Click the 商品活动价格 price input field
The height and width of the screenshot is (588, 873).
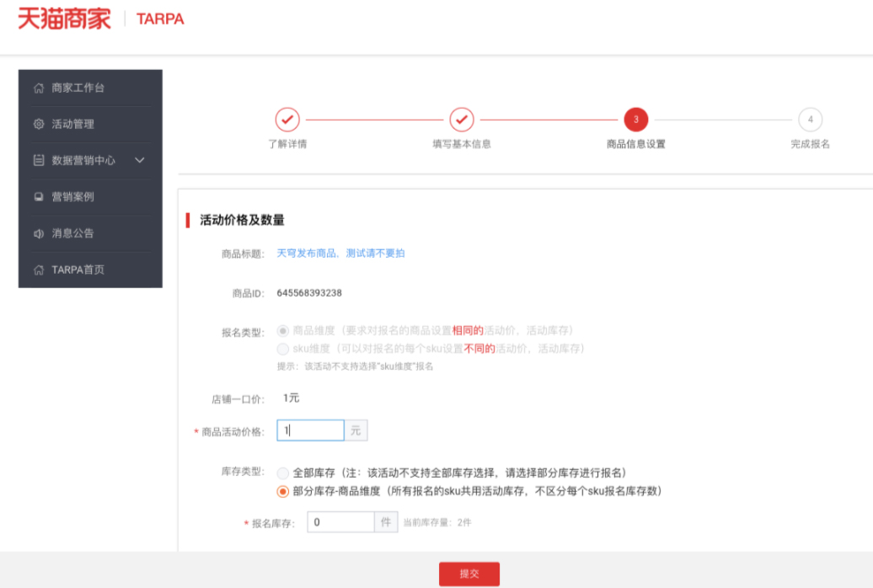coord(310,430)
